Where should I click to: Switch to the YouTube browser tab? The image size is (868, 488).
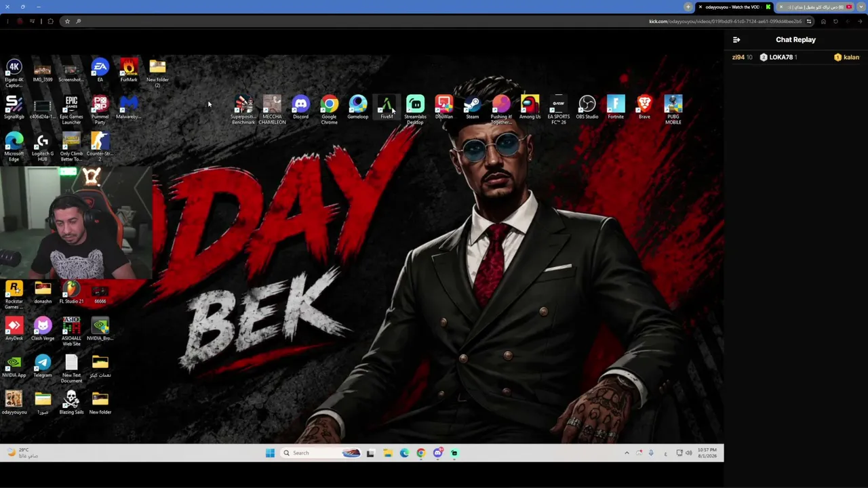(x=816, y=7)
